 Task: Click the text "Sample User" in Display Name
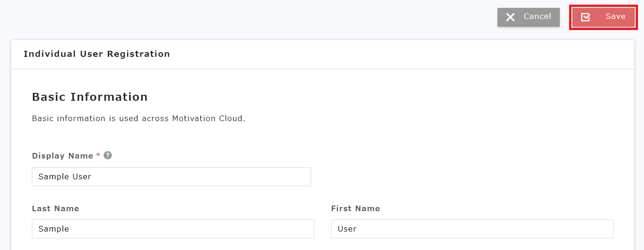(x=65, y=177)
